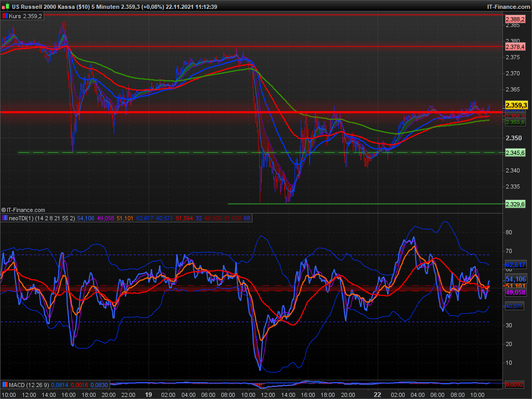The height and width of the screenshot is (399, 532).
Task: Open the Kurs 2.359,2 price label
Action: (26, 16)
